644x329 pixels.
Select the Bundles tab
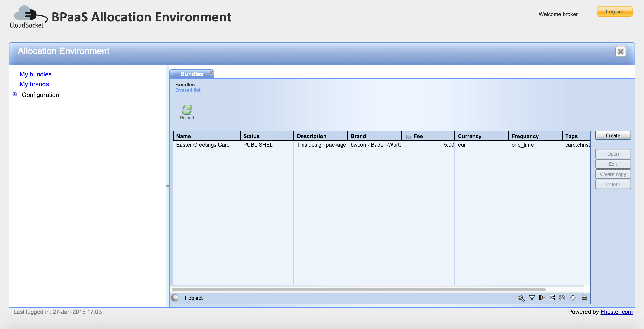[x=191, y=74]
